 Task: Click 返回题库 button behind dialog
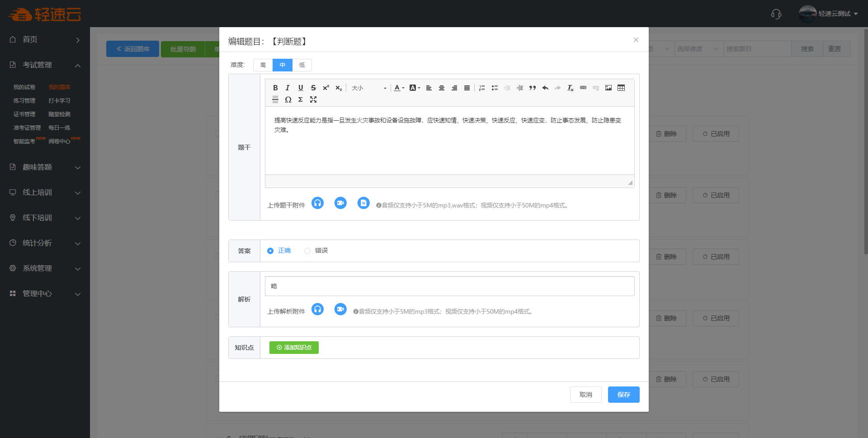coord(132,49)
